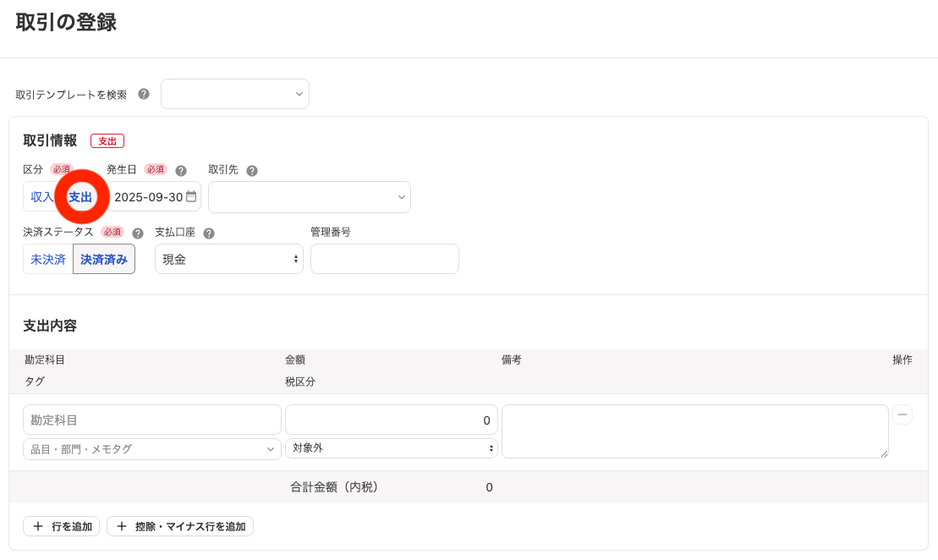The image size is (938, 560).
Task: Click the 管理番号 text field
Action: [x=385, y=259]
